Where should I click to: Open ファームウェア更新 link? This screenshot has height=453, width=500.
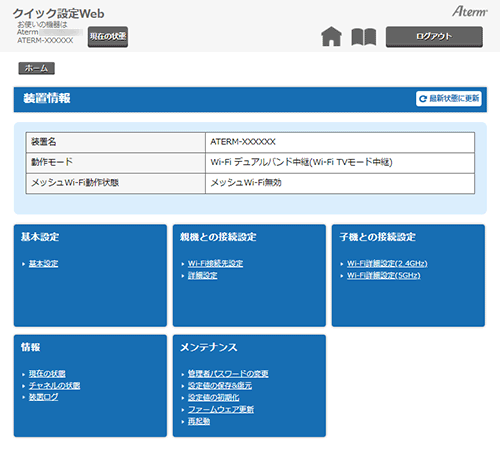click(x=221, y=409)
